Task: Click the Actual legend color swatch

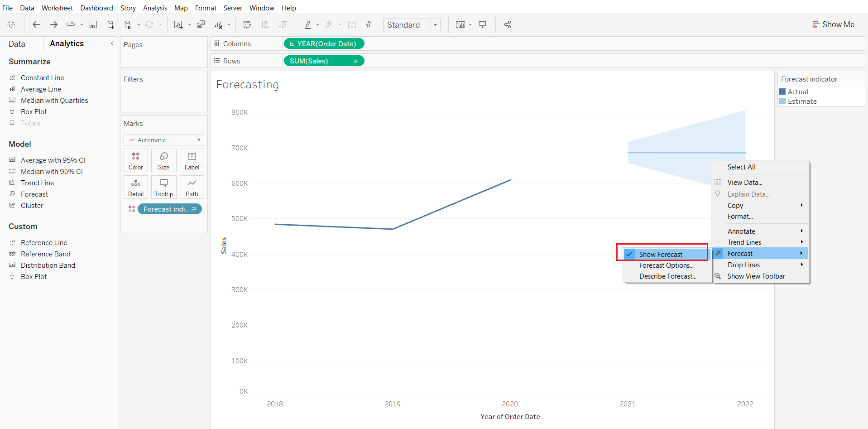Action: 782,92
